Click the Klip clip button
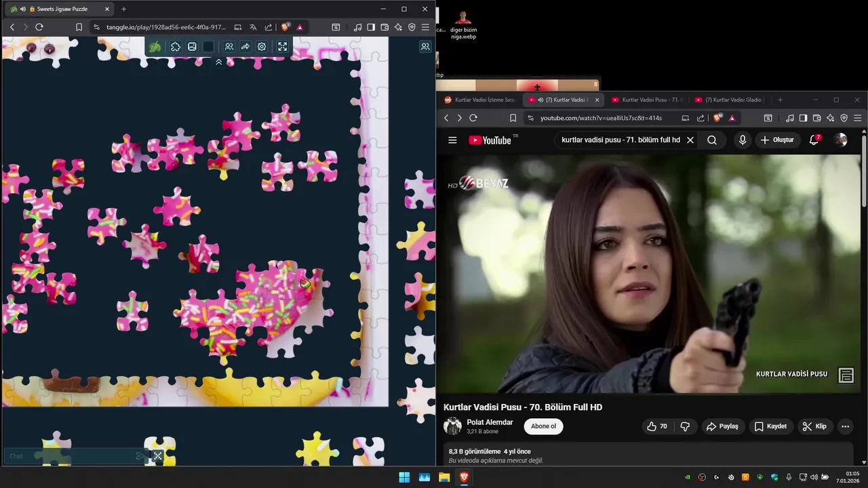The image size is (868, 488). [x=814, y=426]
